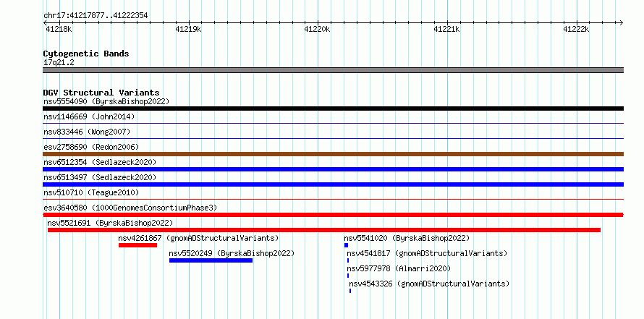Click the short red nsv4261867 bar
This screenshot has width=644, height=319.
coord(137,245)
